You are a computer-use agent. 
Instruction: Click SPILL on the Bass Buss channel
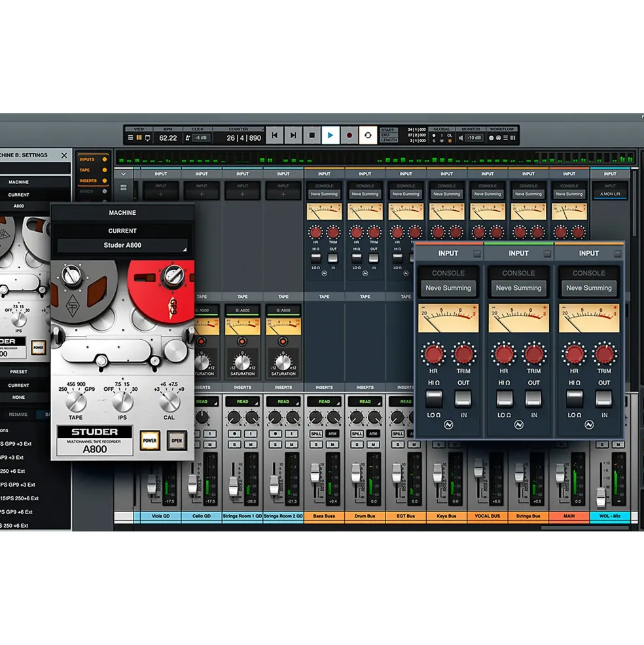point(316,433)
